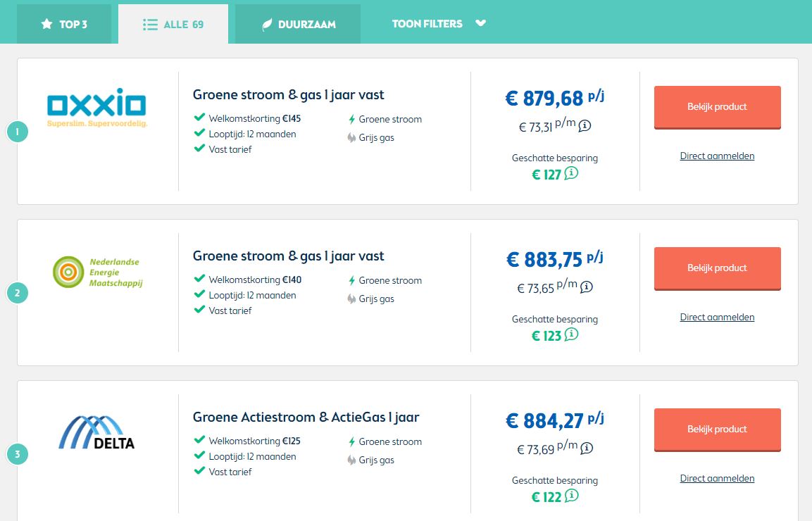The image size is (812, 521).
Task: Switch to the Top 3 tab
Action: (64, 24)
